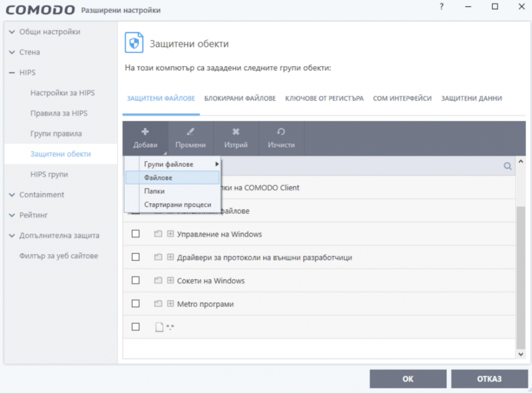Screen dimensions: 532x394
Task: Check the *.* entry checkbox
Action: click(x=135, y=327)
